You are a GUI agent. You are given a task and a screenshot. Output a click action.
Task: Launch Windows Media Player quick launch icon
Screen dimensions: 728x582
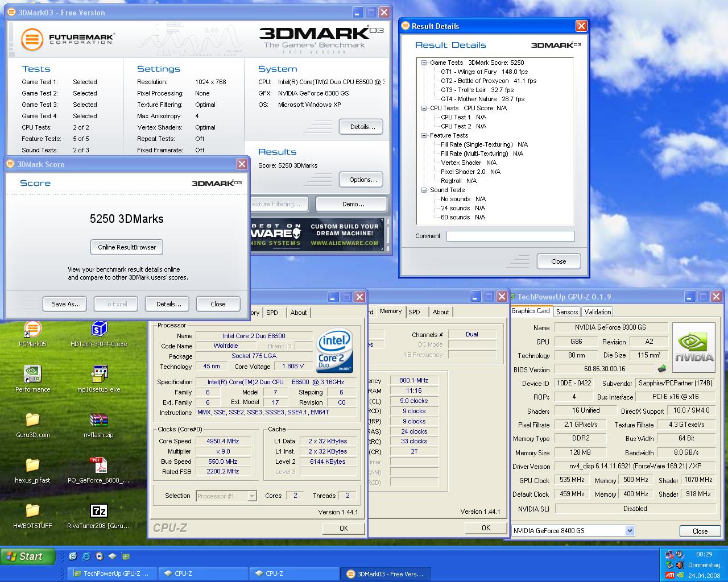[100, 556]
